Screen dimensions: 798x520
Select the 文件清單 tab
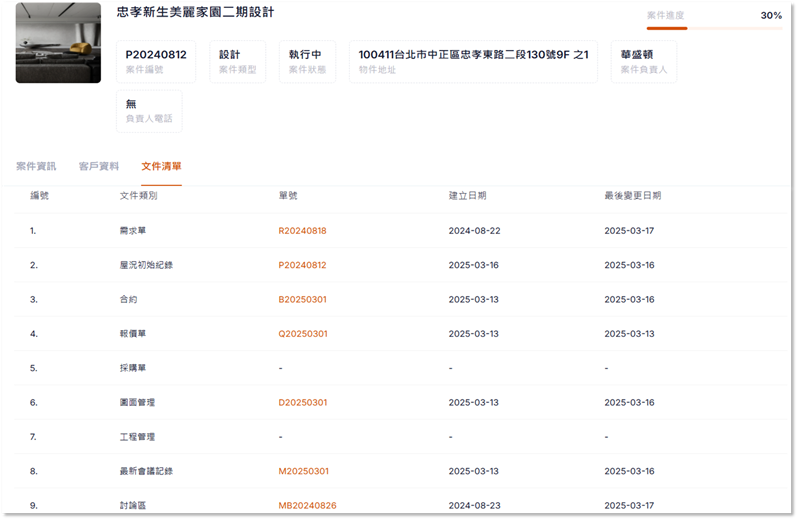pos(161,166)
